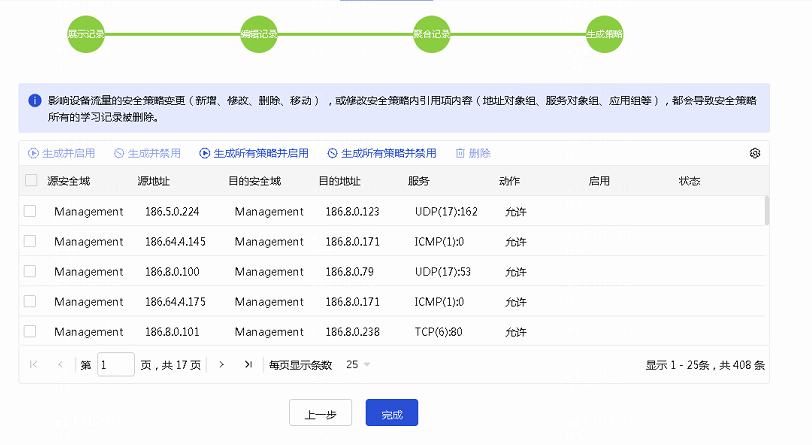Tick the checkbox for source 186.8.0.101
Viewport: 812px width, 445px height.
30,331
